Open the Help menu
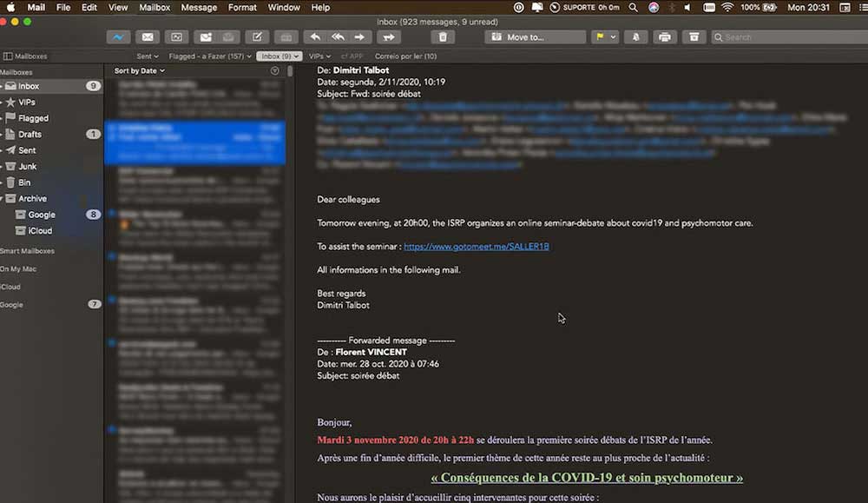868x503 pixels. click(x=320, y=7)
